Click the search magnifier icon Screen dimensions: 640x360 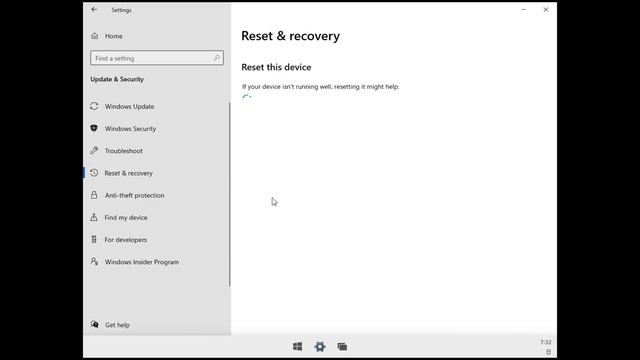click(x=217, y=58)
